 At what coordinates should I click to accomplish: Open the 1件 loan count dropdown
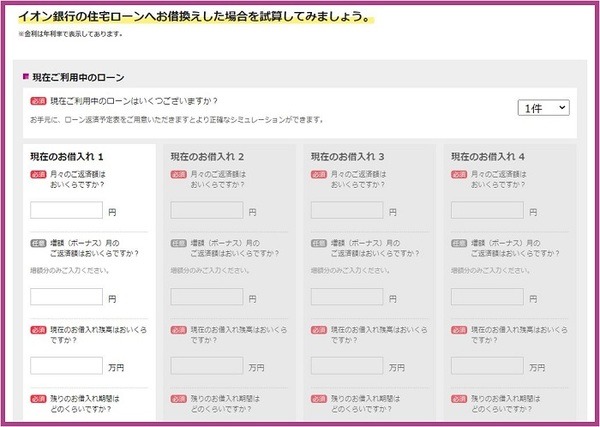tap(543, 108)
